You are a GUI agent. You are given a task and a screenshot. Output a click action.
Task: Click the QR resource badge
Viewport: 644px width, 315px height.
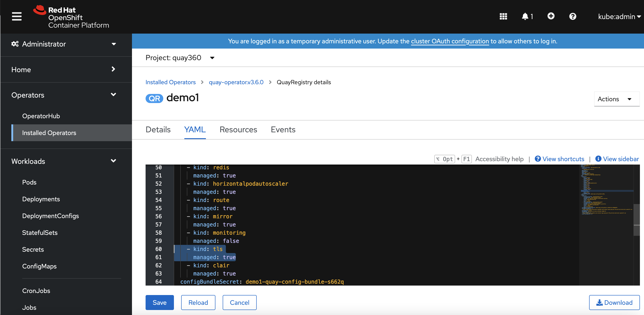tap(154, 98)
